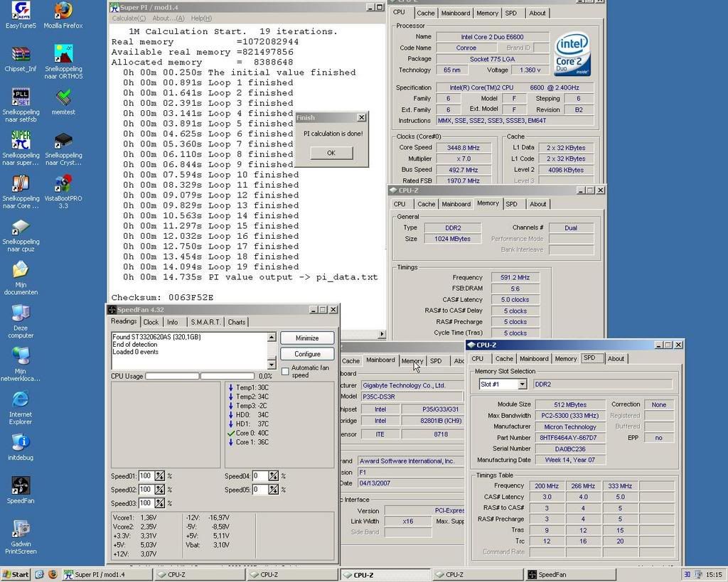Viewport: 728px width, 582px height.
Task: Switch to SpeedFan via its taskbar button
Action: 571,575
